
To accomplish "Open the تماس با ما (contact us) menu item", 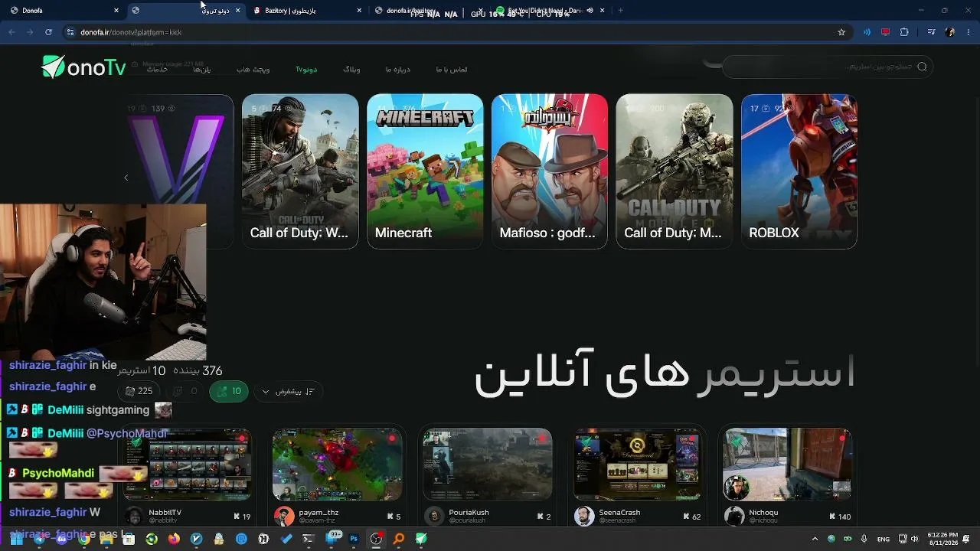I will click(x=452, y=70).
